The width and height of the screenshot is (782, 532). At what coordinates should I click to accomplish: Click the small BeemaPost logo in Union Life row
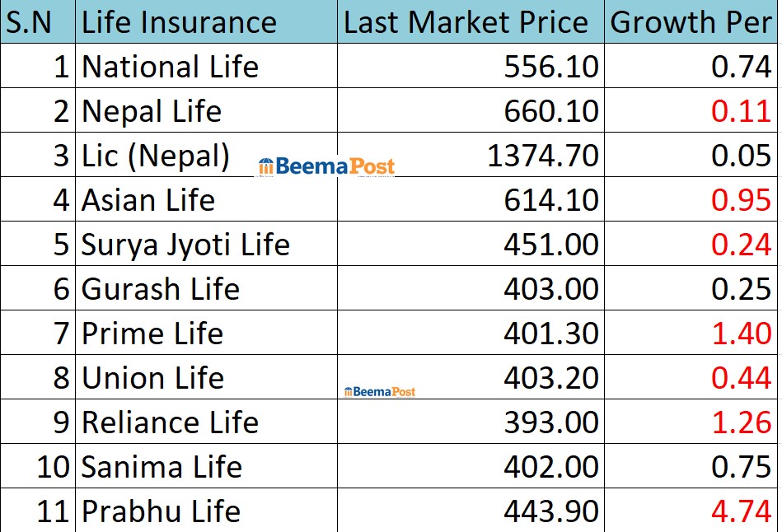379,392
